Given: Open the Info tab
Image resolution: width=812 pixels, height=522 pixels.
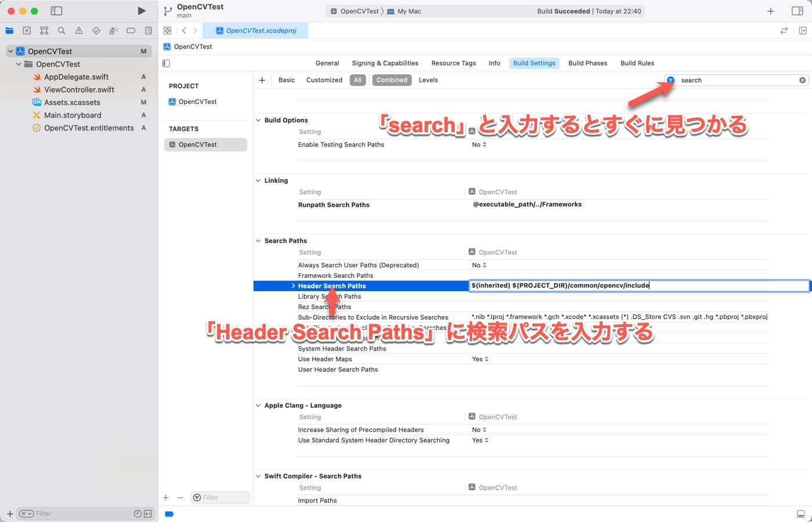Looking at the screenshot, I should click(x=494, y=63).
